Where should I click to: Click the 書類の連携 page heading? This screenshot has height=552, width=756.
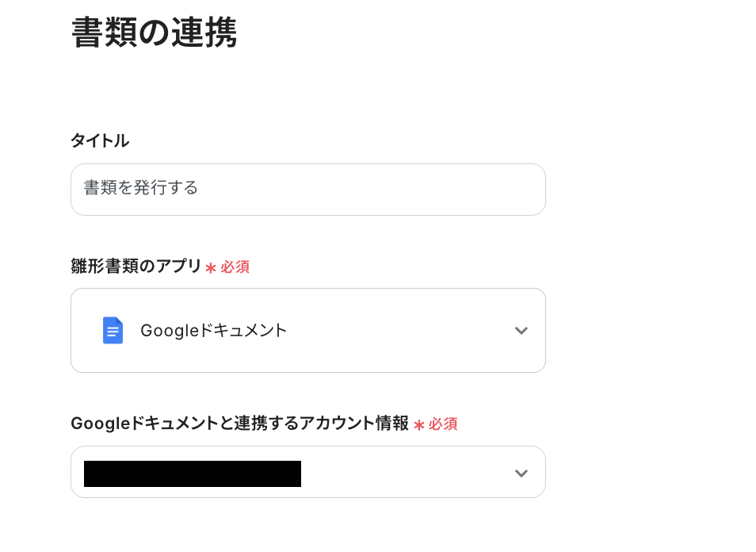[154, 34]
